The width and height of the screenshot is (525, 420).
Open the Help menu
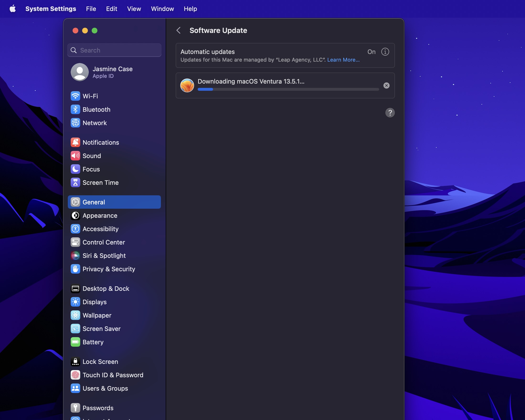190,9
